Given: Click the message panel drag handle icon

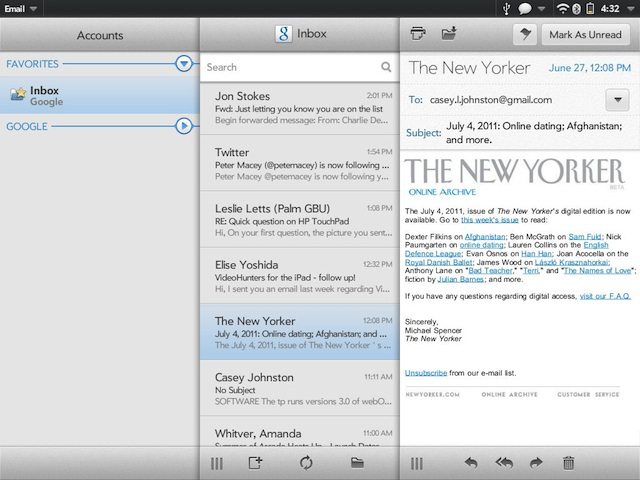Looking at the screenshot, I should [417, 464].
